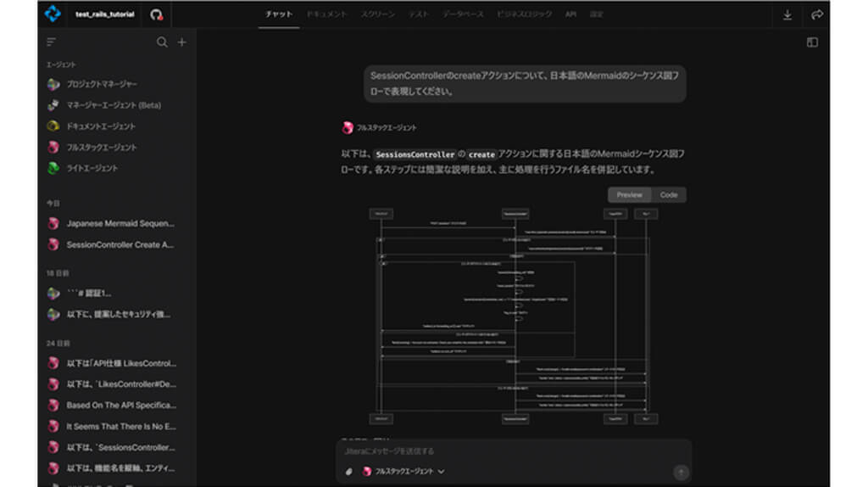This screenshot has width=868, height=487.
Task: Open the headset support icon
Action: tap(157, 14)
